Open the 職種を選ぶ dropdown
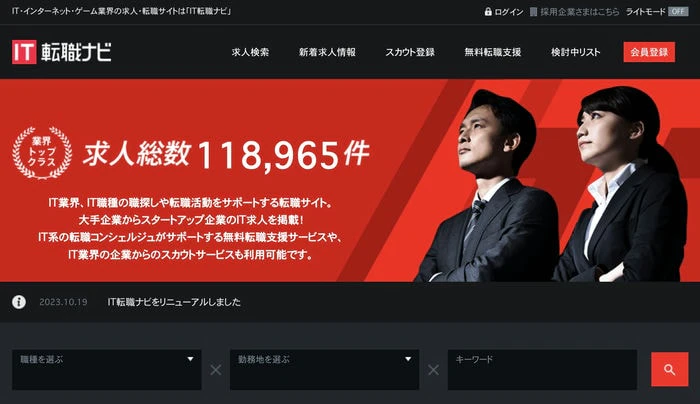The height and width of the screenshot is (404, 700). [x=107, y=370]
